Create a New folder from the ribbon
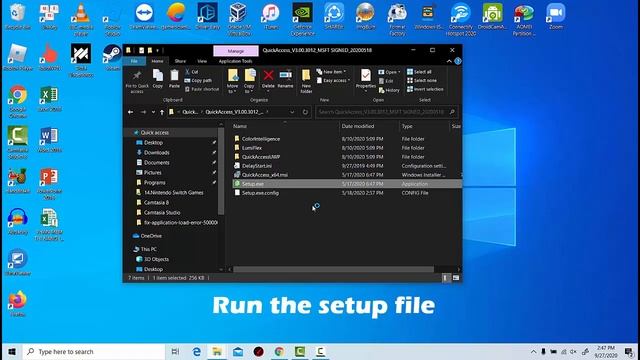This screenshot has width=640, height=360. click(306, 81)
